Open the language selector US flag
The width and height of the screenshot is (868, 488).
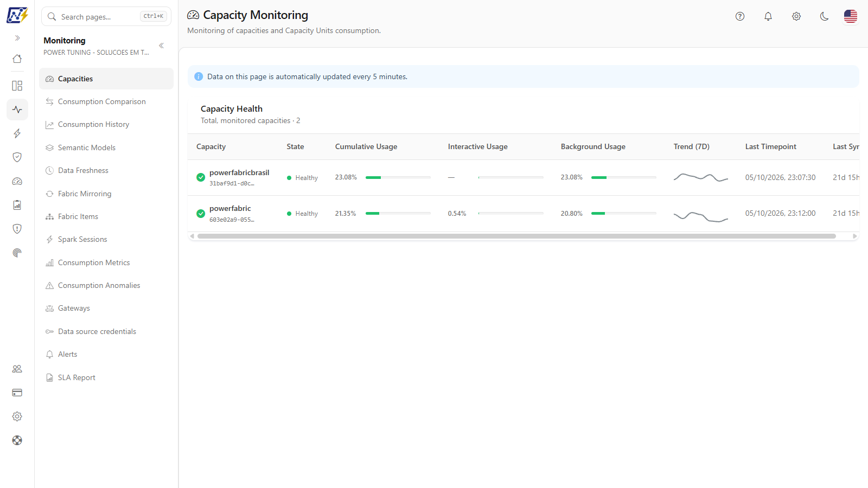[x=851, y=16]
